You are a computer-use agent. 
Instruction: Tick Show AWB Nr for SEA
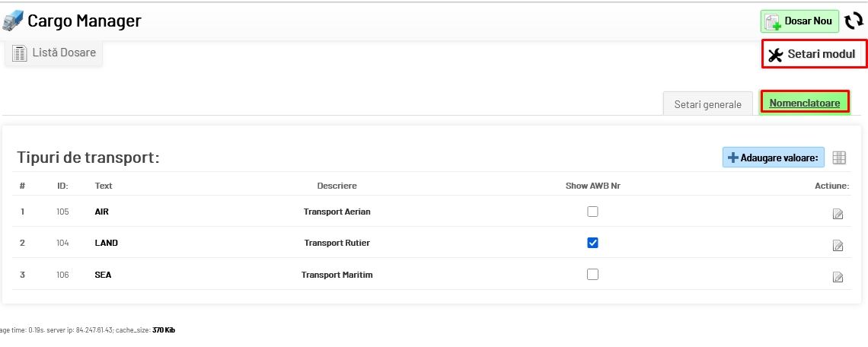(592, 274)
